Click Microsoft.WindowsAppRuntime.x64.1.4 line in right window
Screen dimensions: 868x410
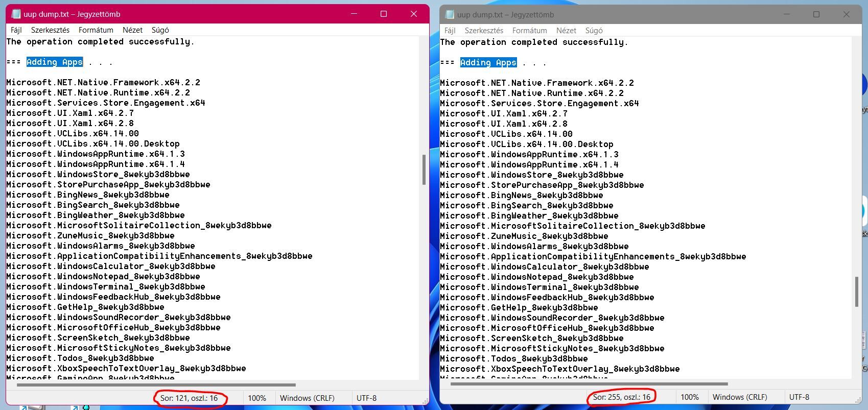point(529,164)
